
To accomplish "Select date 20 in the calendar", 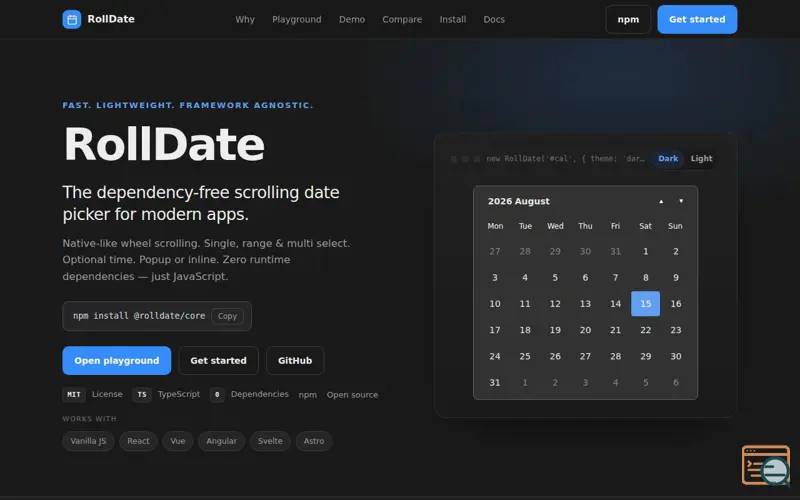I will [585, 330].
